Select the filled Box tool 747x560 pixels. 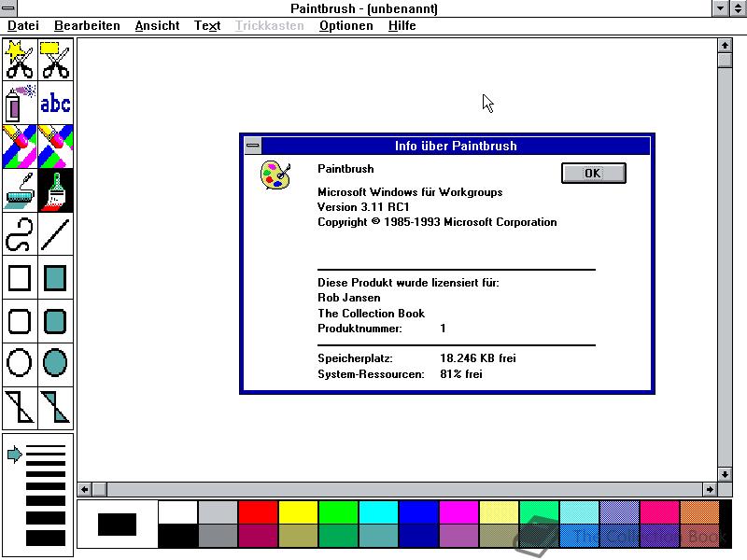pyautogui.click(x=54, y=277)
